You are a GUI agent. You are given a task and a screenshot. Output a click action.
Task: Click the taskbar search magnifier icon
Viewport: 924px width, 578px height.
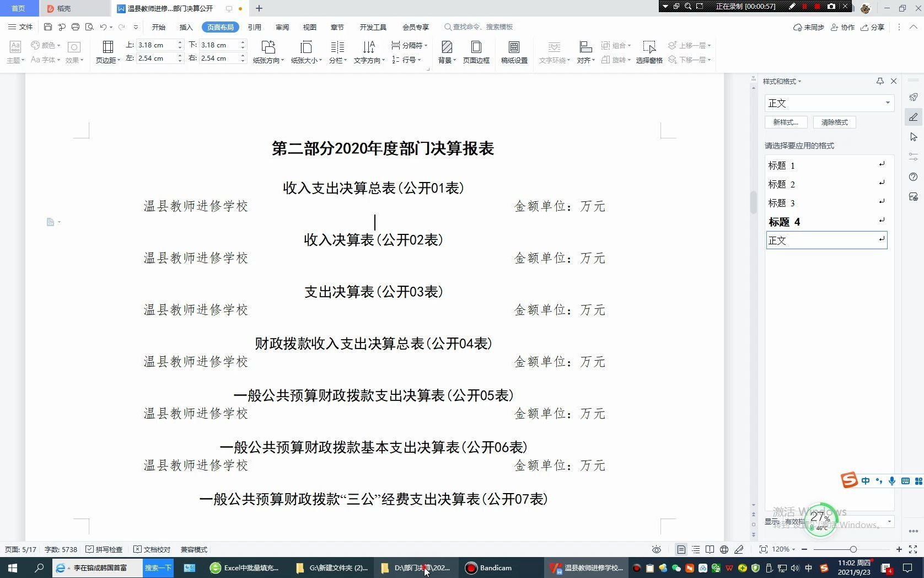(x=39, y=568)
